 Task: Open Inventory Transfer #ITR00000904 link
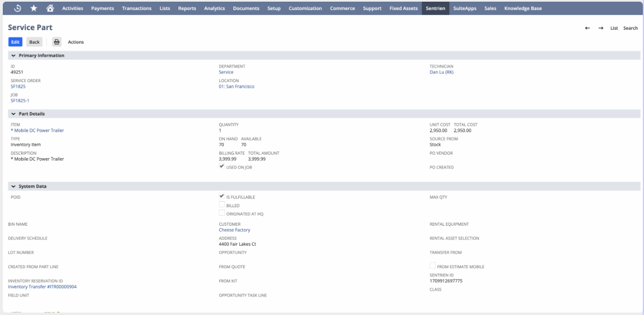pyautogui.click(x=42, y=287)
